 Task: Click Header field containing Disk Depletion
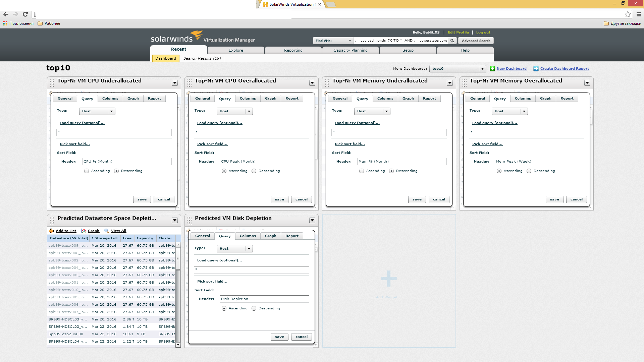pos(264,299)
